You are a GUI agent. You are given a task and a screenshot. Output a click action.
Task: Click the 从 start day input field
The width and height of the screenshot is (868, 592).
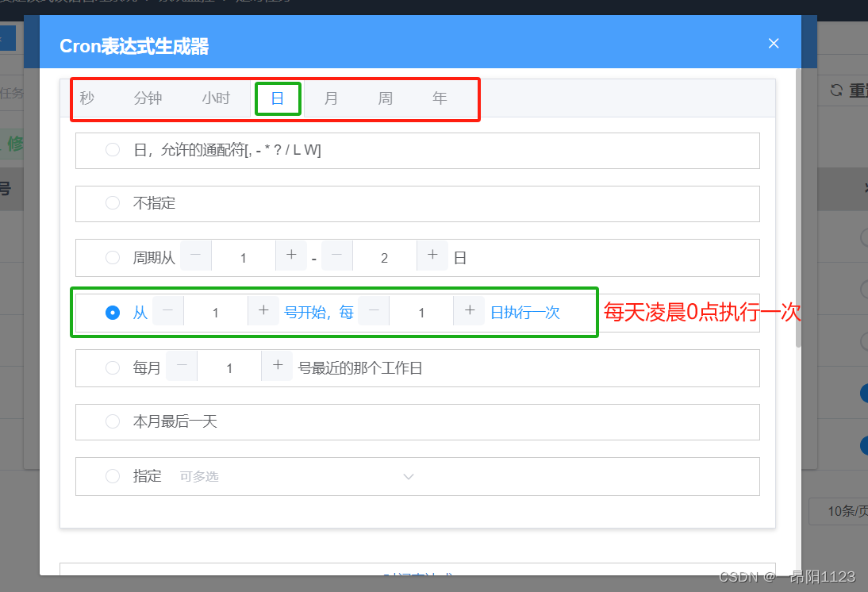click(x=216, y=313)
